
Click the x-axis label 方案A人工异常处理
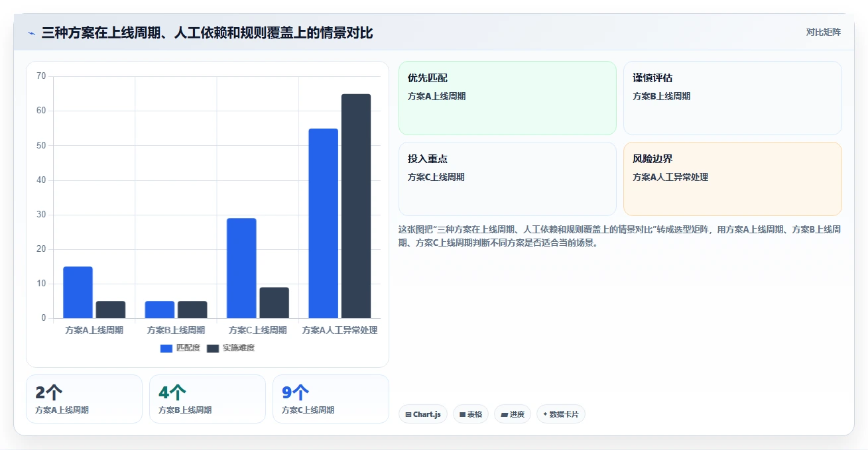[x=340, y=330]
